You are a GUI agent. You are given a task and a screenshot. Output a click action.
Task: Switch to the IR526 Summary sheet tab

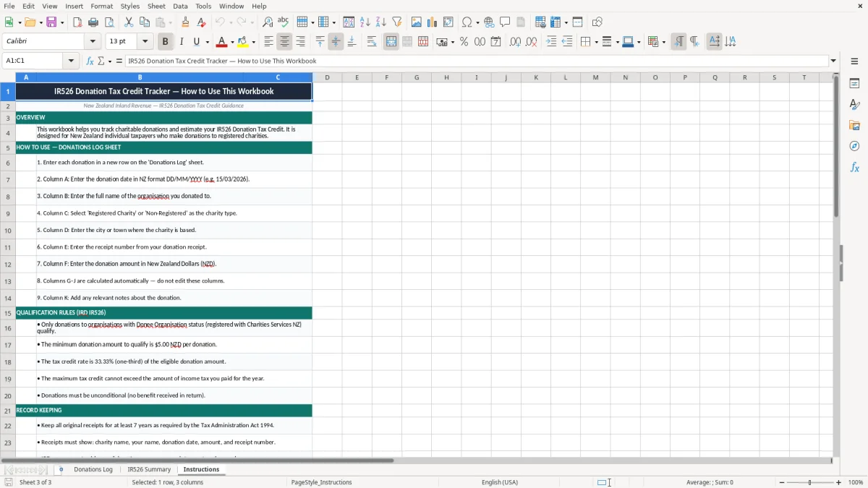point(149,469)
